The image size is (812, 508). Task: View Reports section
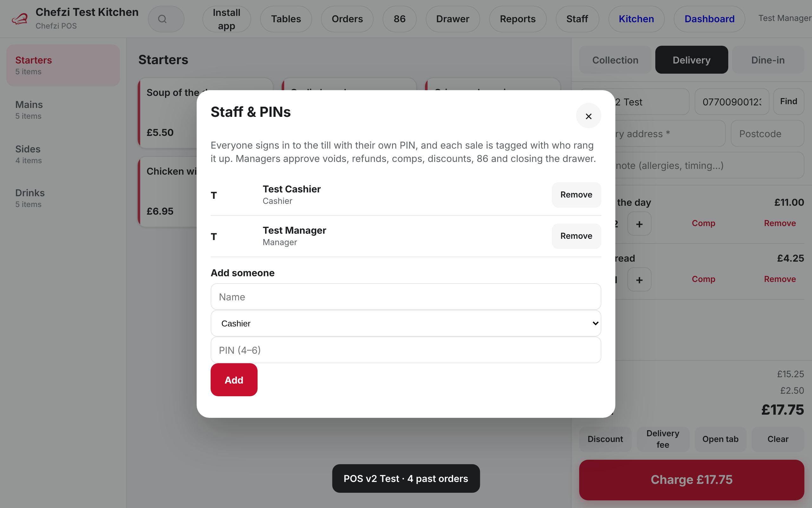(x=517, y=19)
